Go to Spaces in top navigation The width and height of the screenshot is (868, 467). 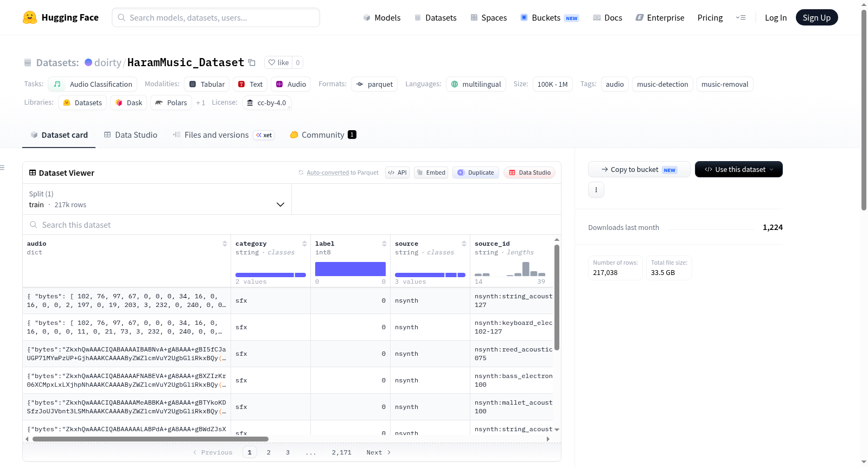click(x=488, y=17)
